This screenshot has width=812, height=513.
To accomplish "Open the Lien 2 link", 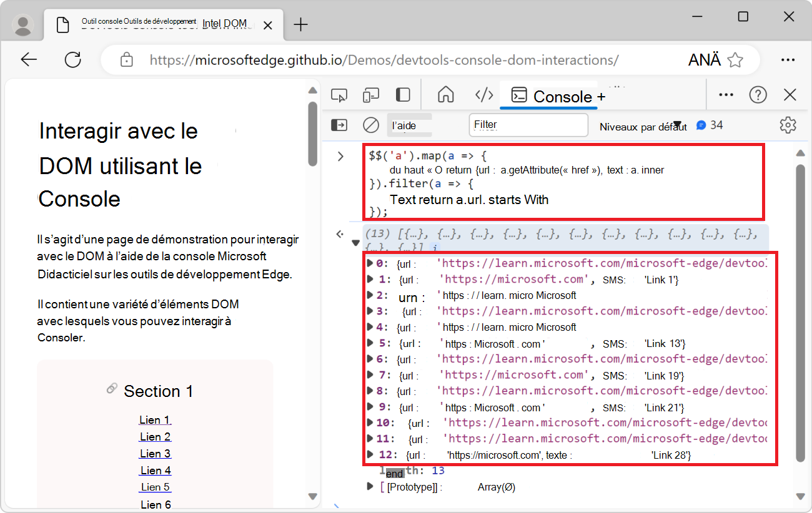I will (156, 437).
